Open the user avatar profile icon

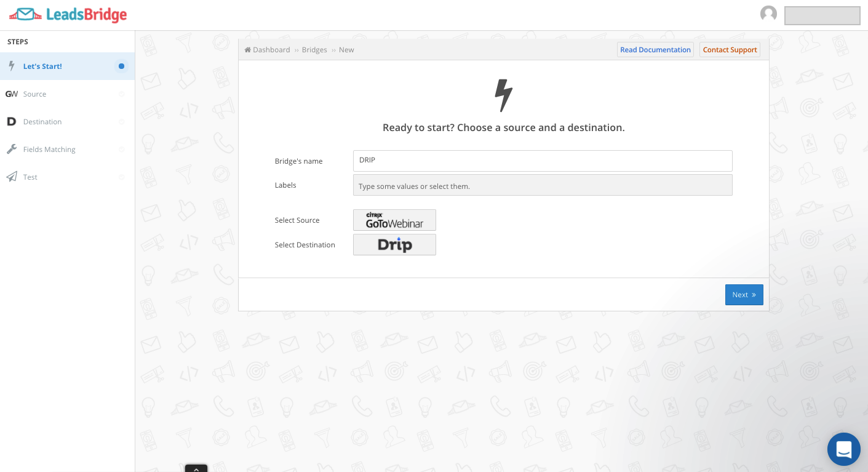click(768, 14)
